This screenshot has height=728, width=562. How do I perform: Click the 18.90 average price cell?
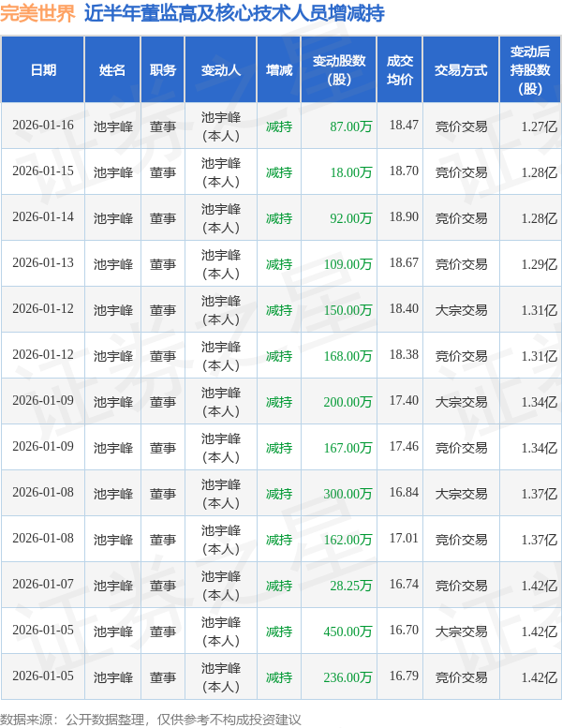(404, 218)
